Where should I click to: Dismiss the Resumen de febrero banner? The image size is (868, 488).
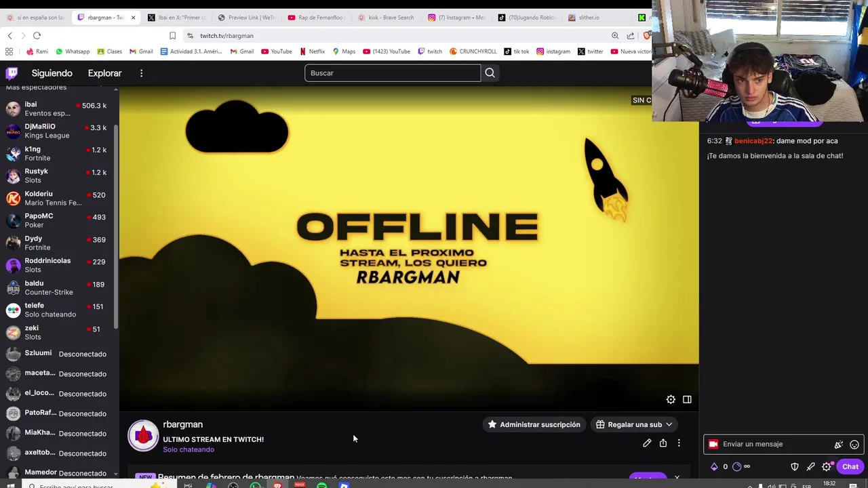(677, 477)
